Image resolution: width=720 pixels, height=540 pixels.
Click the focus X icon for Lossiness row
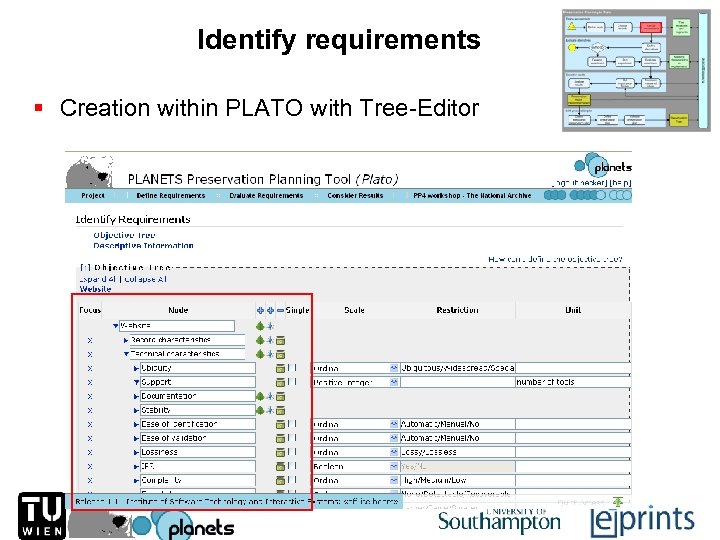click(x=90, y=452)
